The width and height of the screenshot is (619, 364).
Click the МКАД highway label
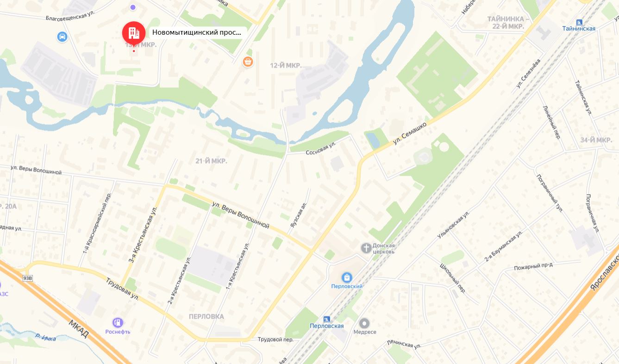pyautogui.click(x=78, y=329)
